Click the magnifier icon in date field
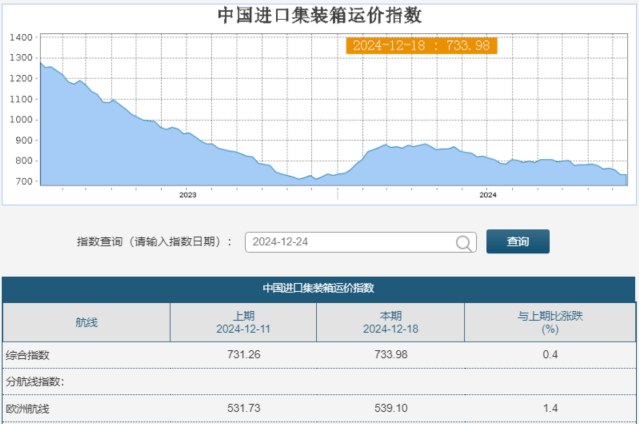The height and width of the screenshot is (424, 639). click(465, 242)
